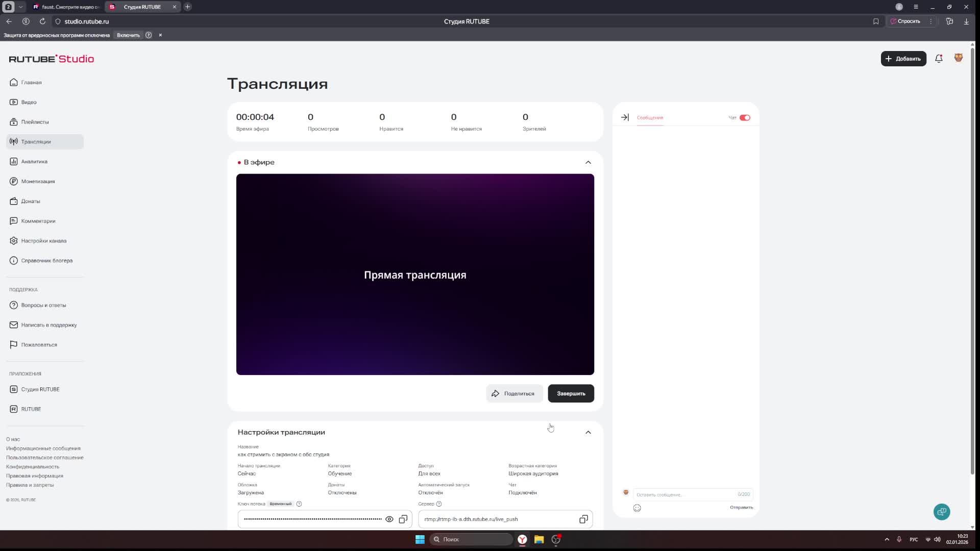980x551 pixels.
Task: Show hidden system tray icons
Action: click(887, 539)
